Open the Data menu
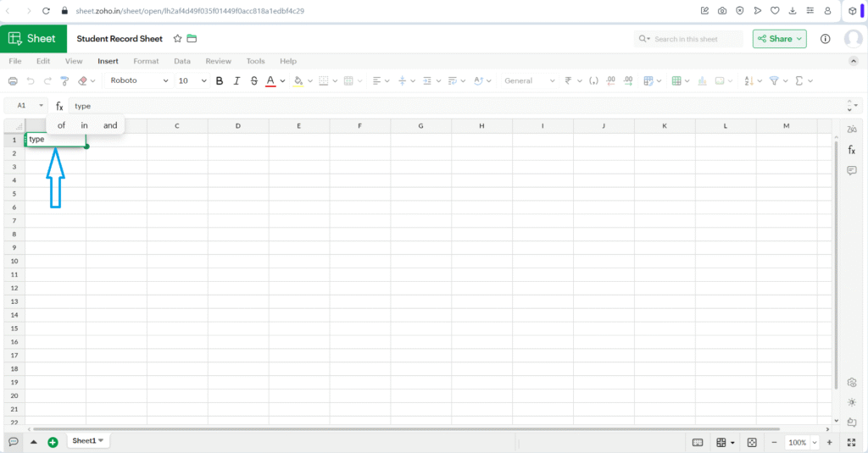Image resolution: width=868 pixels, height=453 pixels. click(182, 61)
